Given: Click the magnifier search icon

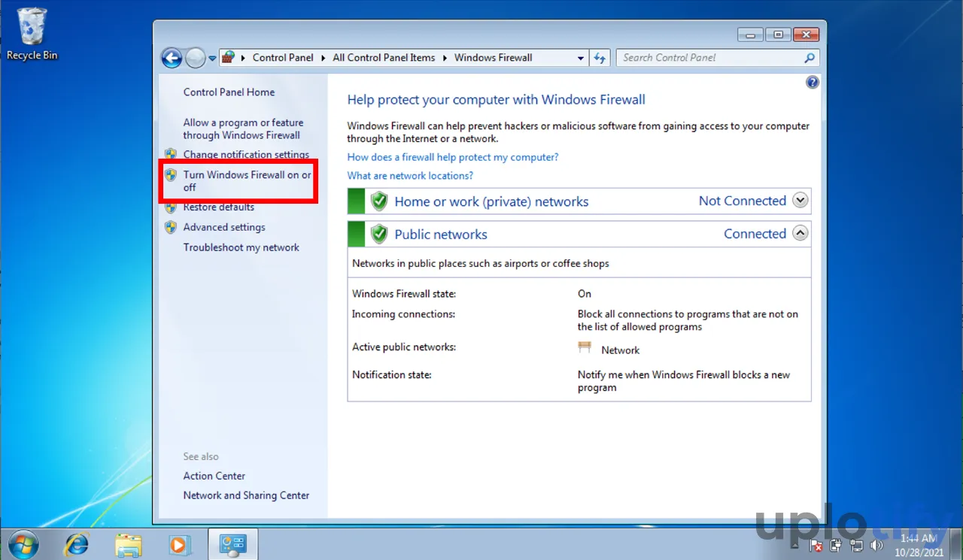Looking at the screenshot, I should [810, 58].
